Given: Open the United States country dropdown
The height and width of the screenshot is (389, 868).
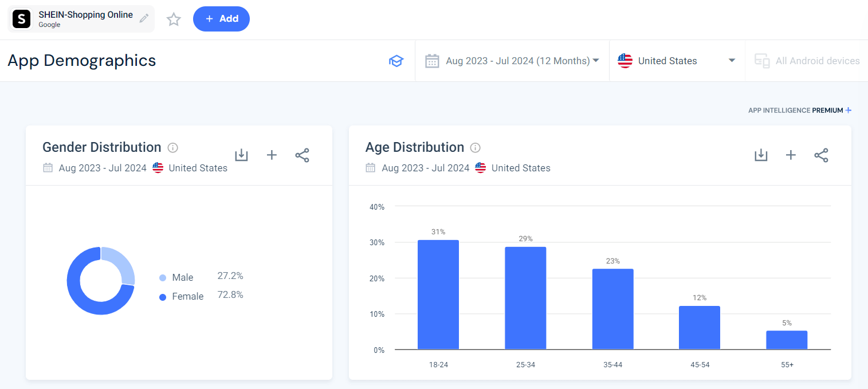Looking at the screenshot, I should pyautogui.click(x=676, y=60).
